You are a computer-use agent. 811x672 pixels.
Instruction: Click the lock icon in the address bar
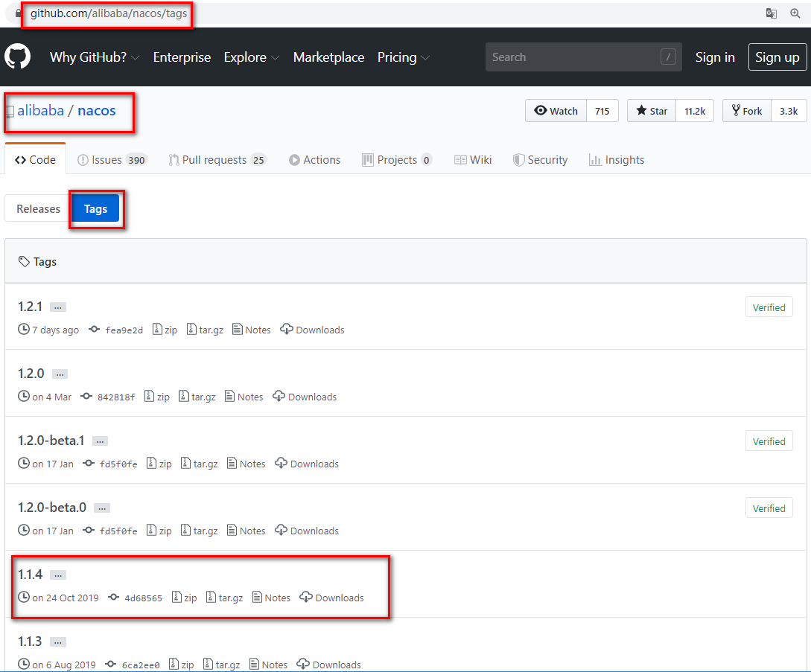tap(19, 13)
